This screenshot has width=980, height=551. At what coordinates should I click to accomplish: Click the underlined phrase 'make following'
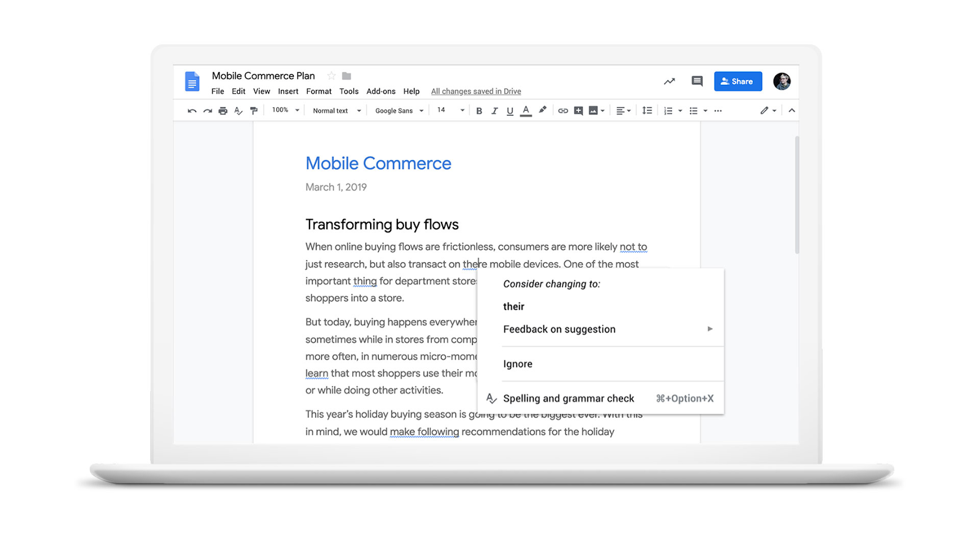coord(424,432)
